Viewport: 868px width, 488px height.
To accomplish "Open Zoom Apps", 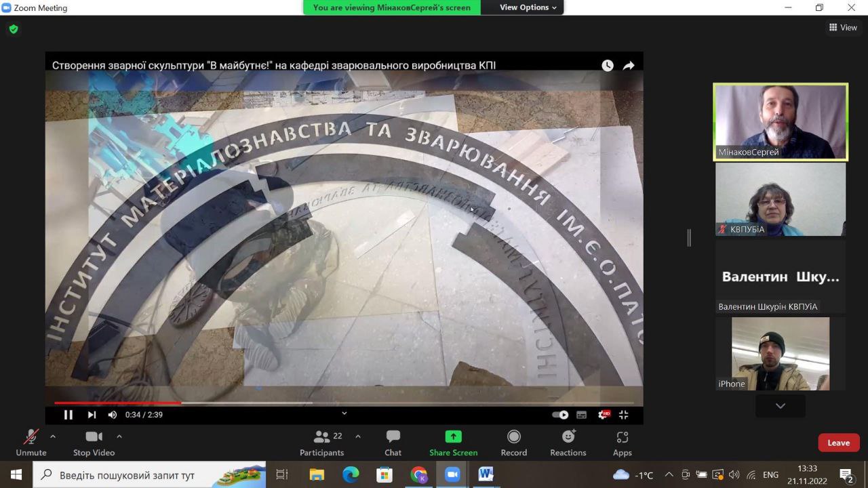I will 623,443.
